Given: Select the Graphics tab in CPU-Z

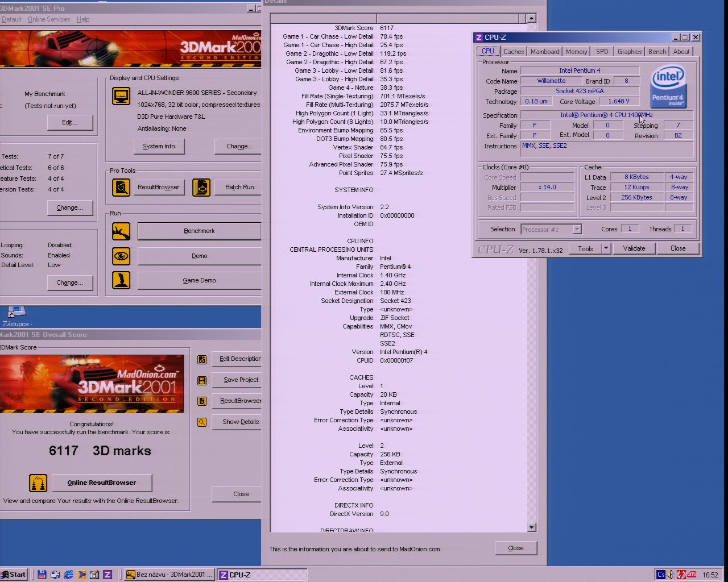Looking at the screenshot, I should (630, 51).
